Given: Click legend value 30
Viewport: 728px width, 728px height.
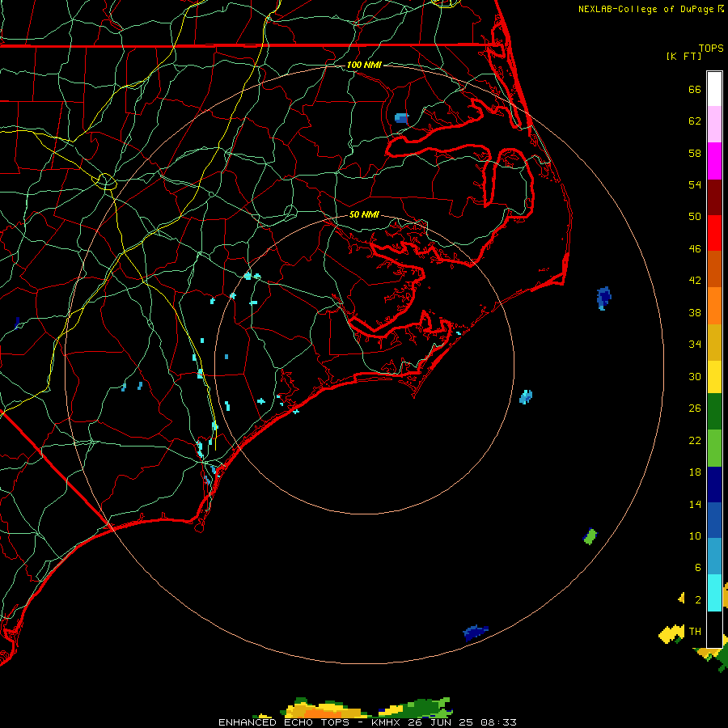Looking at the screenshot, I should pyautogui.click(x=695, y=376).
